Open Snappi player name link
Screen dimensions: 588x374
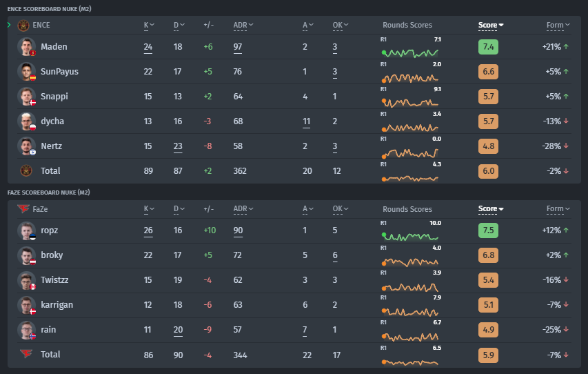(54, 97)
